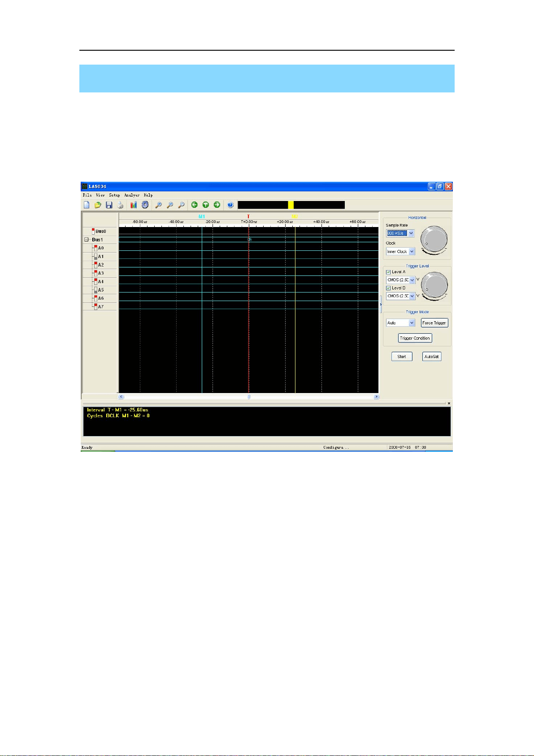534x756 pixels.
Task: Open the Help menu
Action: 148,195
